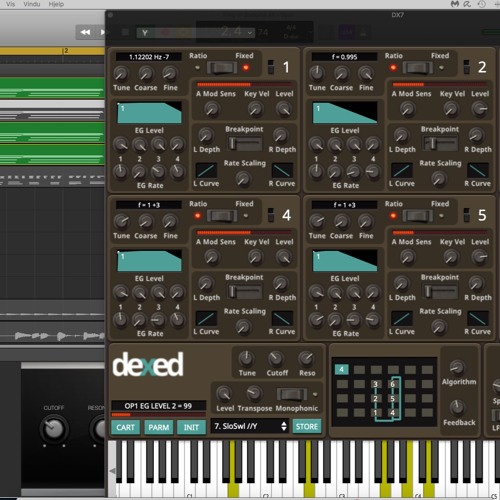Viewport: 500px width, 500px height.
Task: Click the OP1 EG LEVEL 2 = 99 readout
Action: (158, 406)
